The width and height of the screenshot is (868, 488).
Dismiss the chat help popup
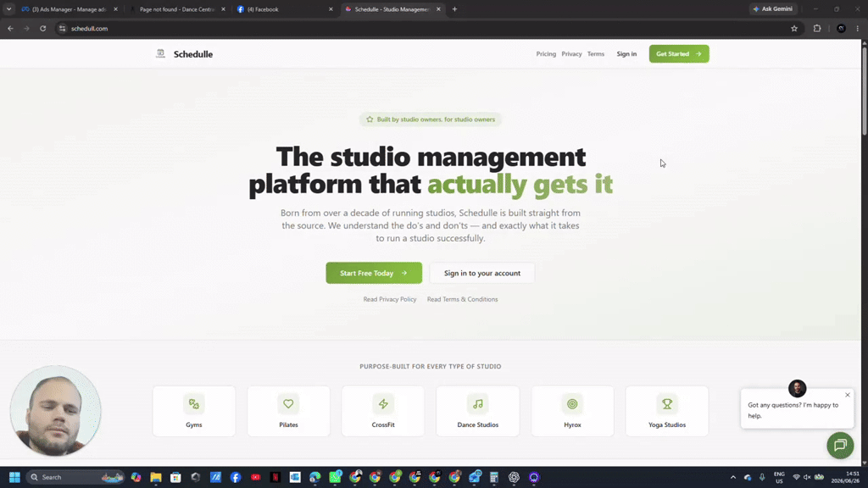(848, 395)
